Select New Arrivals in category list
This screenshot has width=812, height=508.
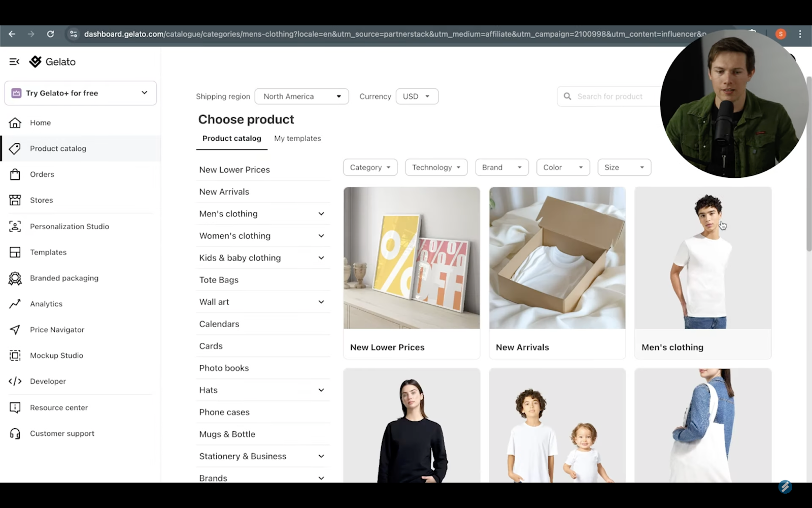224,192
